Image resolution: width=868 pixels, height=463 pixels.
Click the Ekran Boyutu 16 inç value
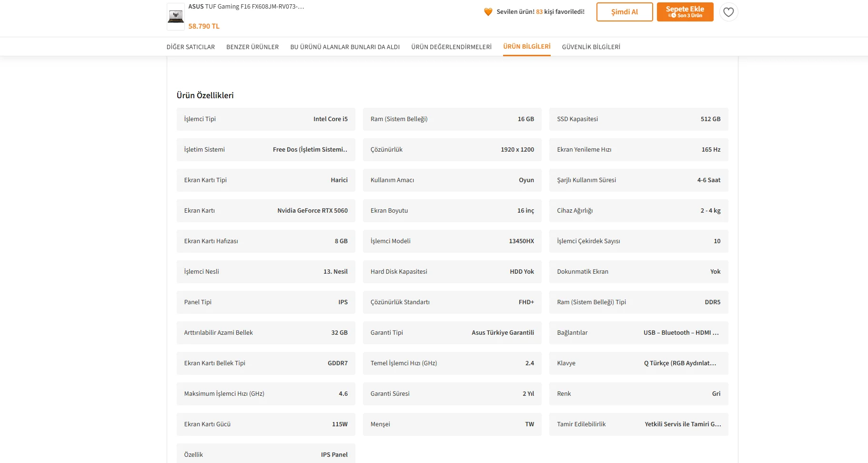point(526,211)
